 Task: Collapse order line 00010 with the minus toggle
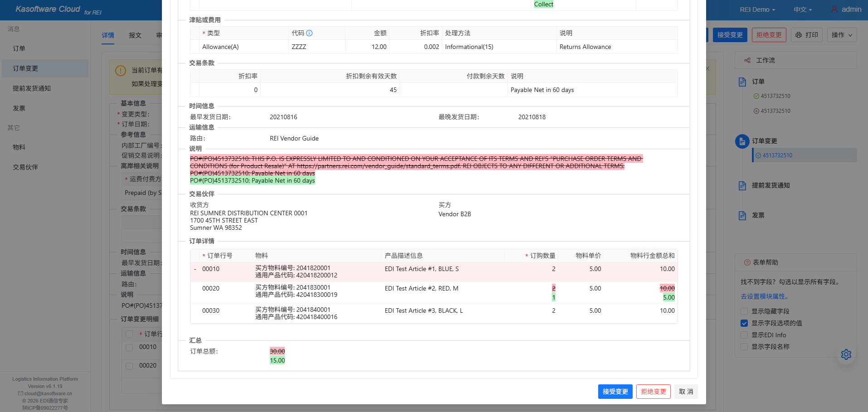[195, 269]
